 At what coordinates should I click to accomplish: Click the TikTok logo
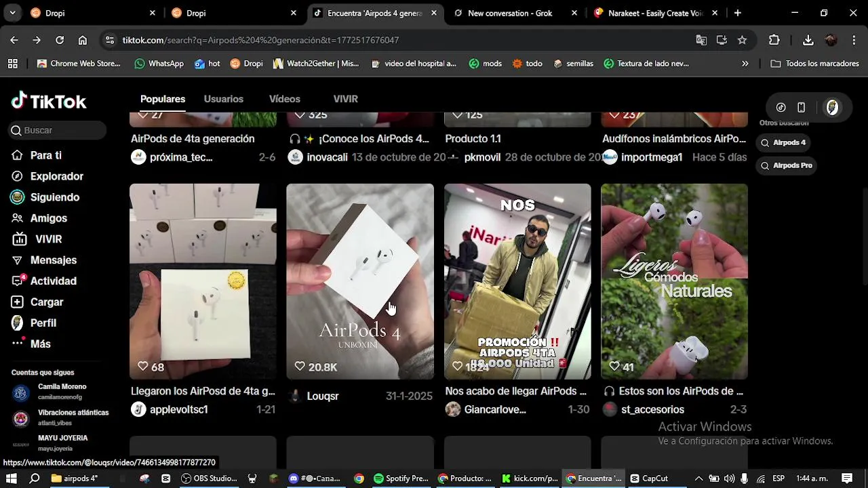pyautogui.click(x=49, y=102)
